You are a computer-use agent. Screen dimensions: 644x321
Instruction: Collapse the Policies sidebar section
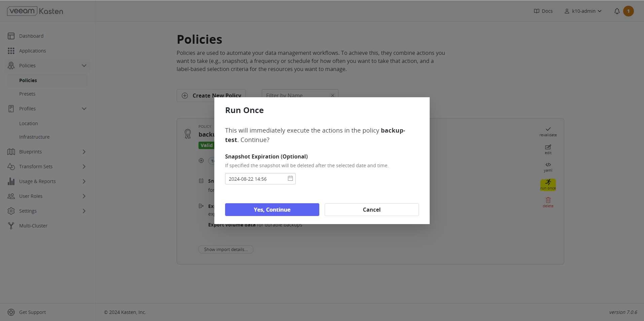click(x=84, y=66)
